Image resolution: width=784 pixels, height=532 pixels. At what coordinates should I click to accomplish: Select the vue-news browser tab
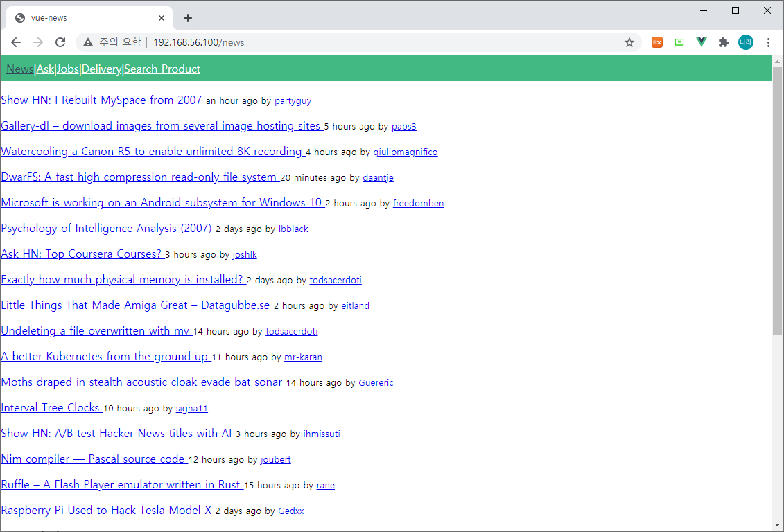pos(89,18)
